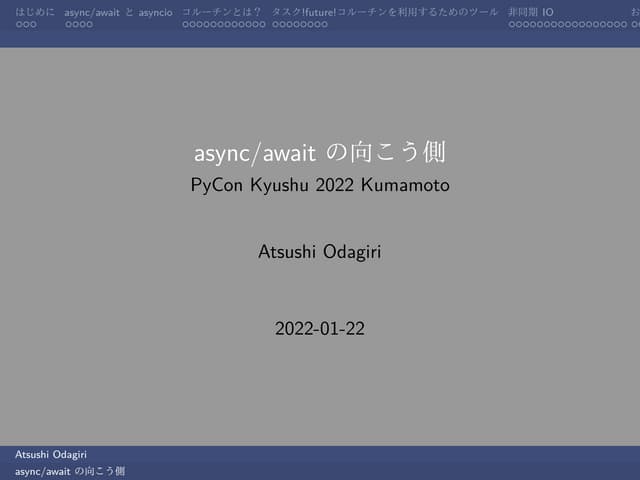
Task: Go to the コルーチンとは？ section
Action: [221, 11]
